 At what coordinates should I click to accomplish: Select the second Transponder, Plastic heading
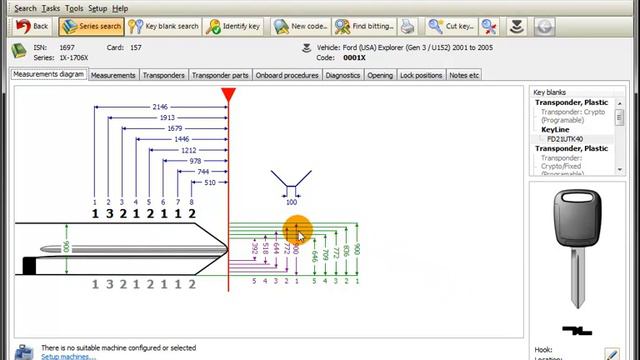tap(571, 149)
